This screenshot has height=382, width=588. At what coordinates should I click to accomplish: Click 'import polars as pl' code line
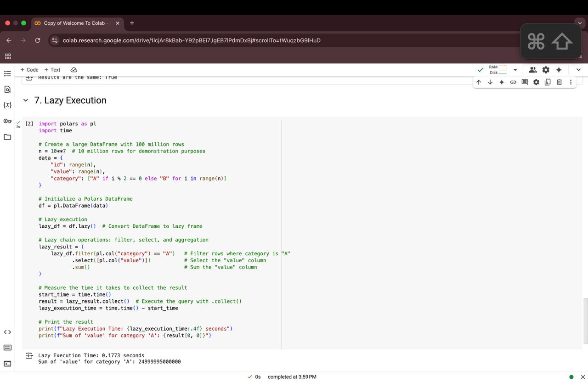coord(68,124)
